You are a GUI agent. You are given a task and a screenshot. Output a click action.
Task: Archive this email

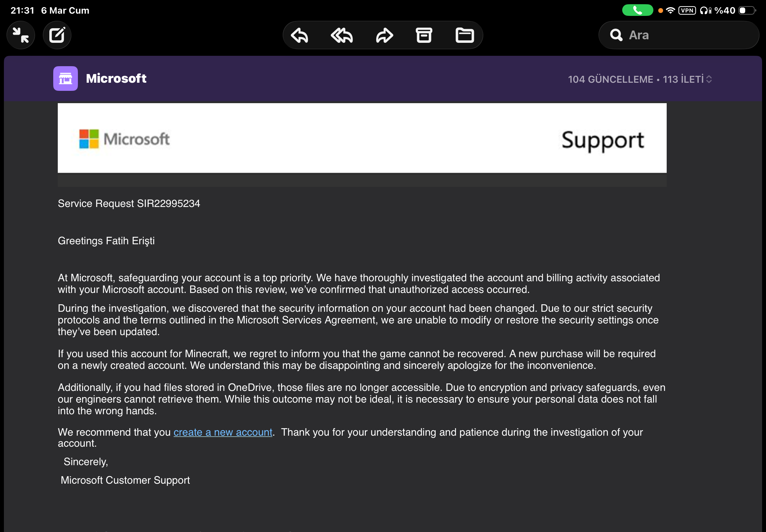point(424,35)
